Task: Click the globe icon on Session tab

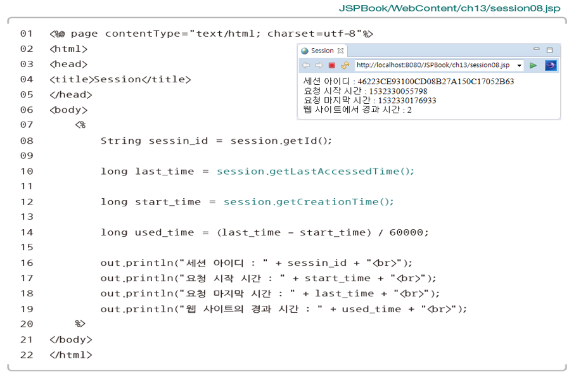Action: click(305, 51)
